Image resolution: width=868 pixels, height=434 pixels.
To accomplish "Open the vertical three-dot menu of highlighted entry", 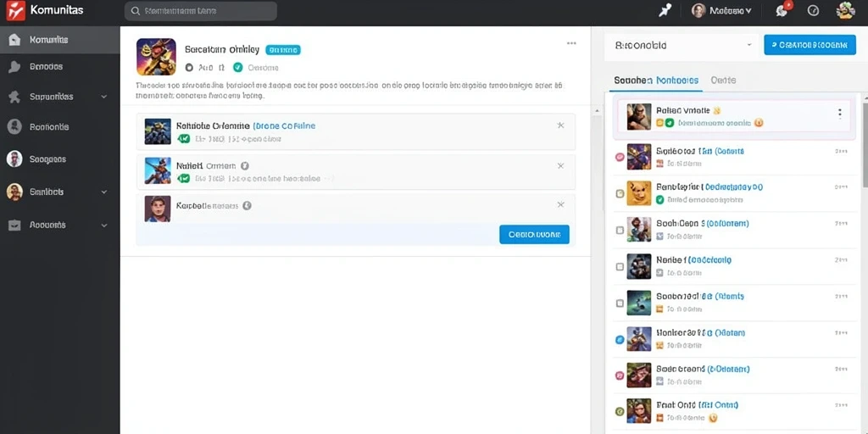I will [x=839, y=114].
